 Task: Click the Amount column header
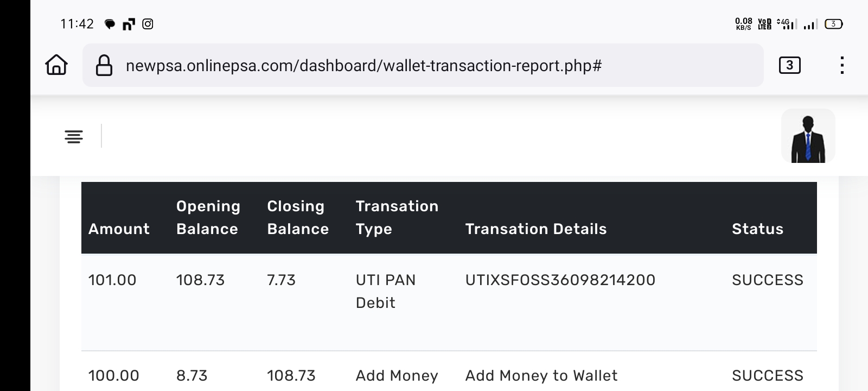[x=119, y=229]
